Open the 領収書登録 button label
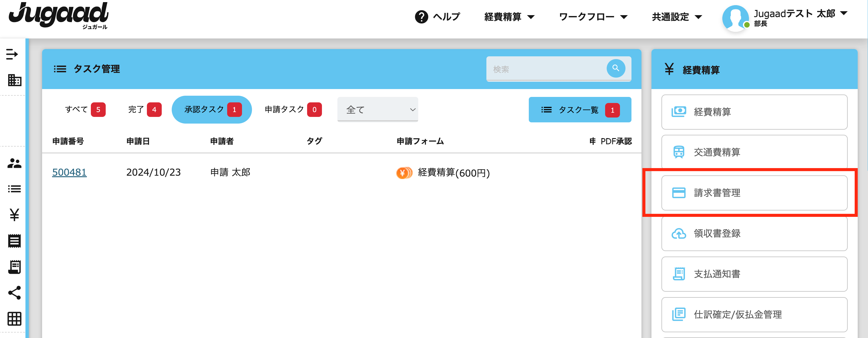 point(717,233)
